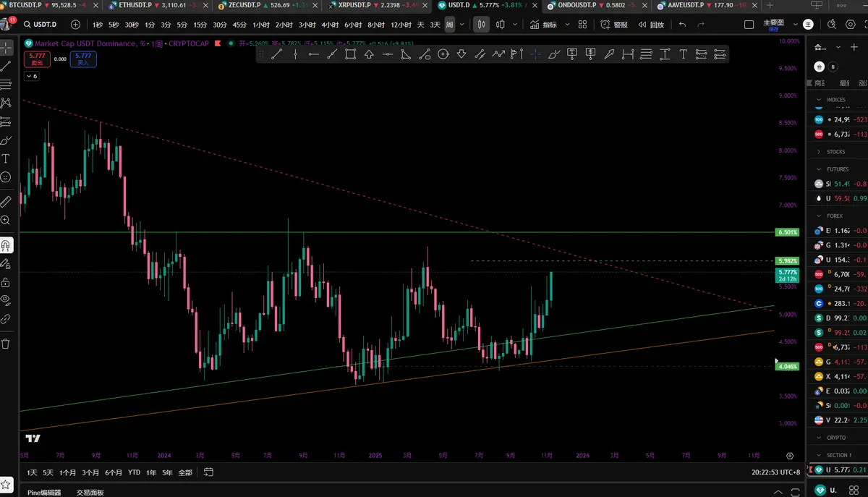Viewport: 868px width, 497px height.
Task: Remove drawings with the trash icon
Action: click(x=6, y=344)
